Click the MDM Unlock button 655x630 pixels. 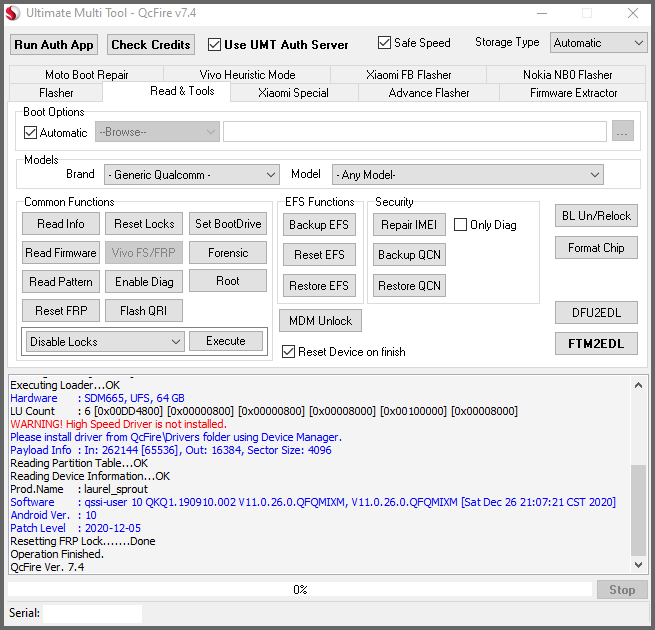coord(320,320)
